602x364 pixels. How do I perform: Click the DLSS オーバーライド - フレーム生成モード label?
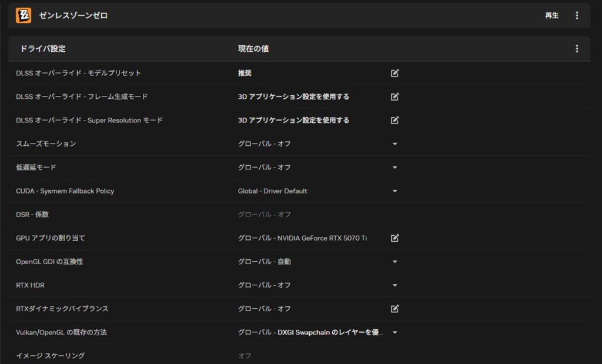coord(82,96)
